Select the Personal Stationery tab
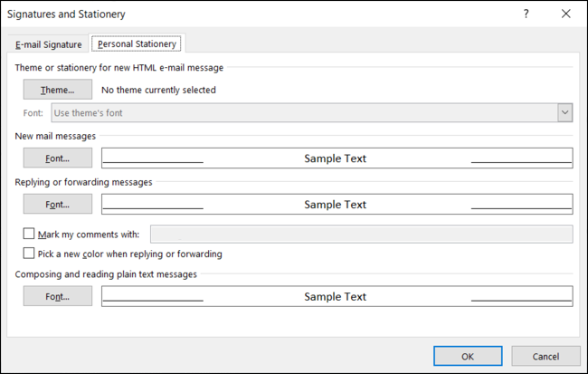The height and width of the screenshot is (374, 588). click(137, 43)
